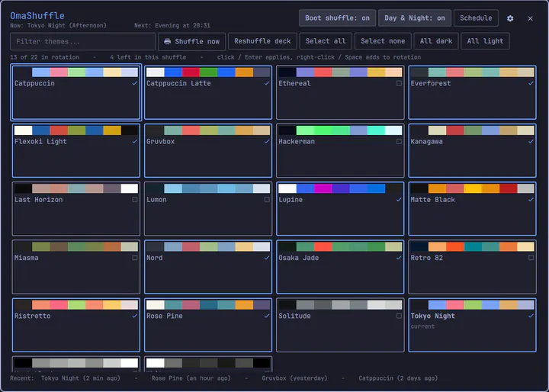The height and width of the screenshot is (392, 549).
Task: Click the Osaka Jade color palette strip
Action: pos(340,246)
